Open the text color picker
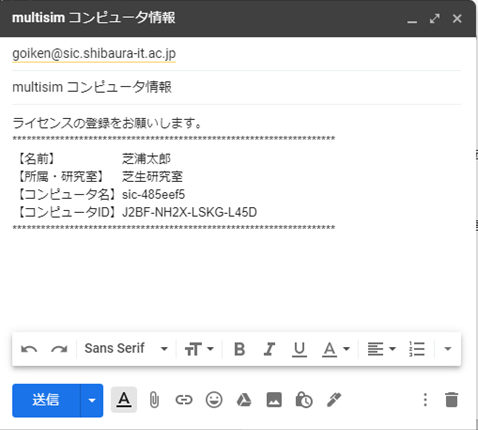The height and width of the screenshot is (430, 478). pyautogui.click(x=336, y=350)
